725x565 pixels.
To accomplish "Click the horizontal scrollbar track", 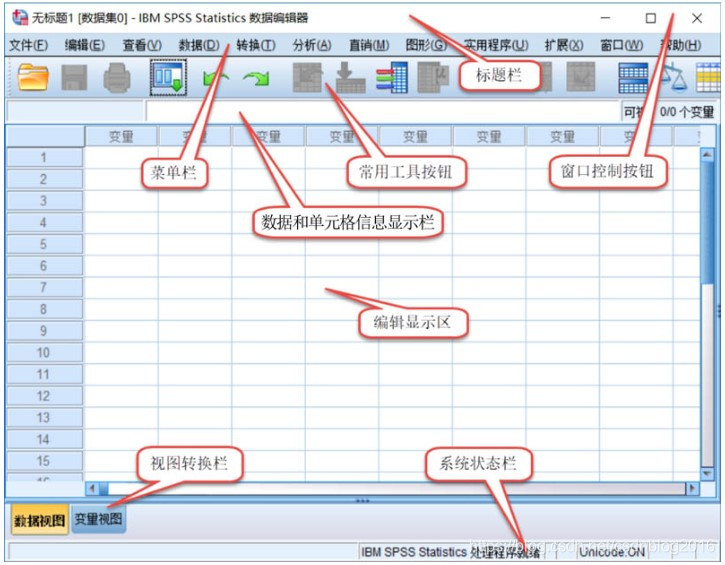I will [397, 488].
